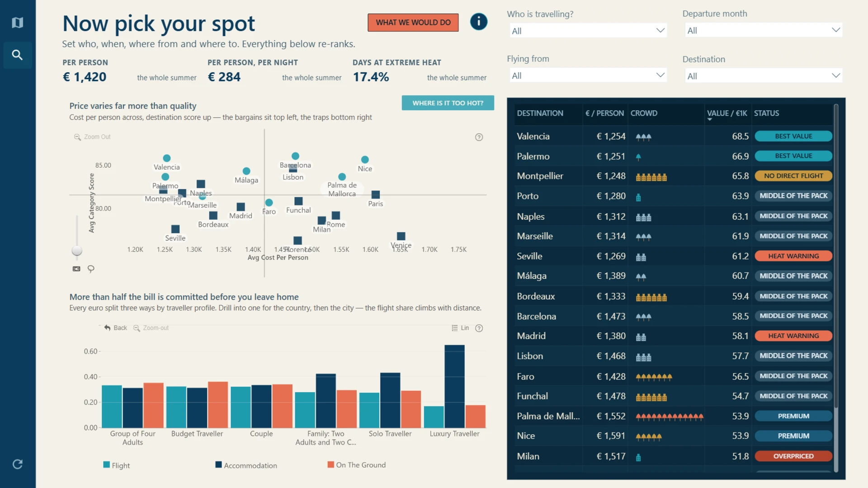
Task: Sort table by € / Person column header
Action: click(604, 113)
